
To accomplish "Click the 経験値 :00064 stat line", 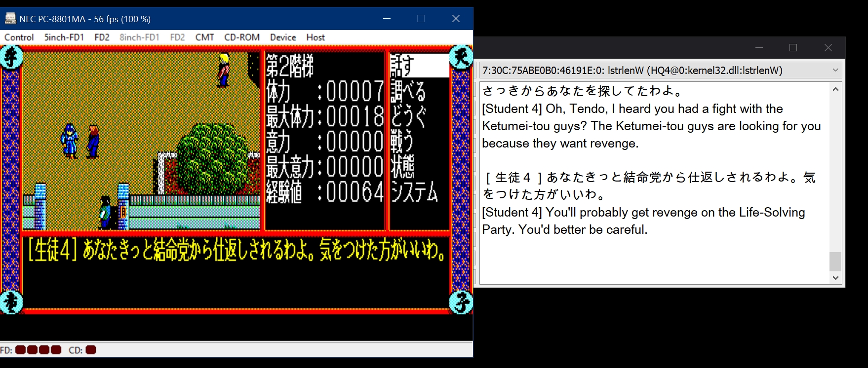I will coord(325,192).
